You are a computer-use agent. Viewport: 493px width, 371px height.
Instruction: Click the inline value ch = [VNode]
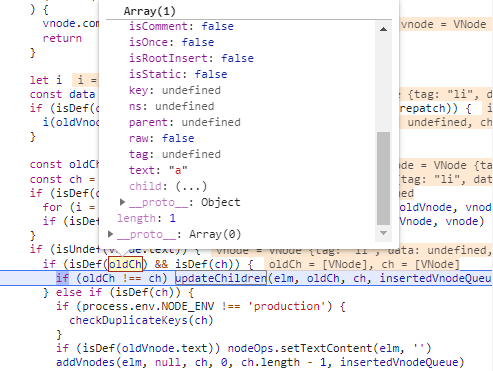(420, 264)
